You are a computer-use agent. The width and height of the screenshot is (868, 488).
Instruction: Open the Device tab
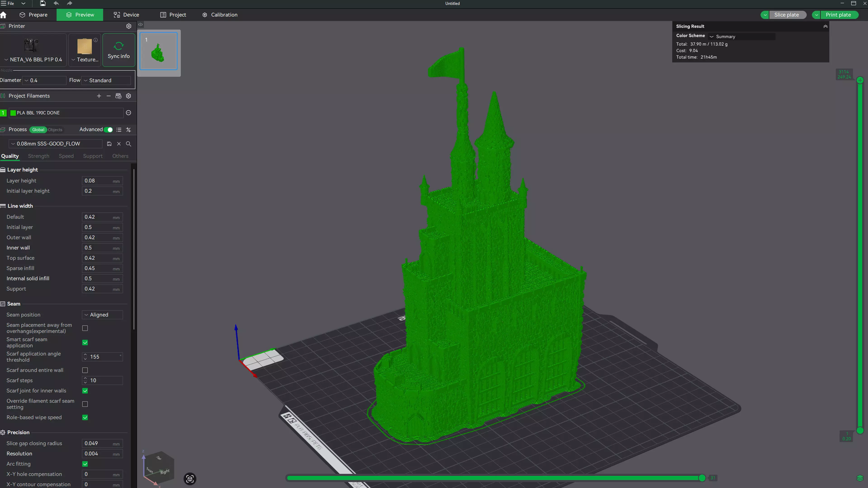point(126,15)
